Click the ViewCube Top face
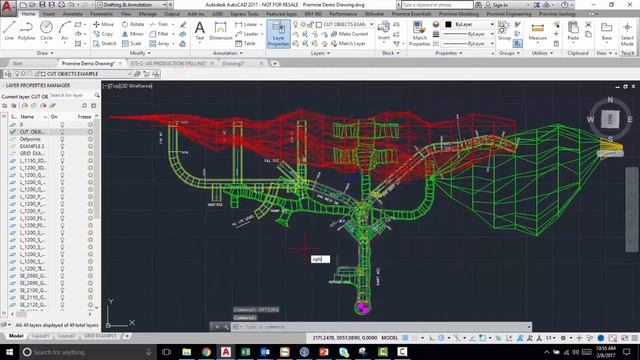The width and height of the screenshot is (640, 360). [610, 119]
